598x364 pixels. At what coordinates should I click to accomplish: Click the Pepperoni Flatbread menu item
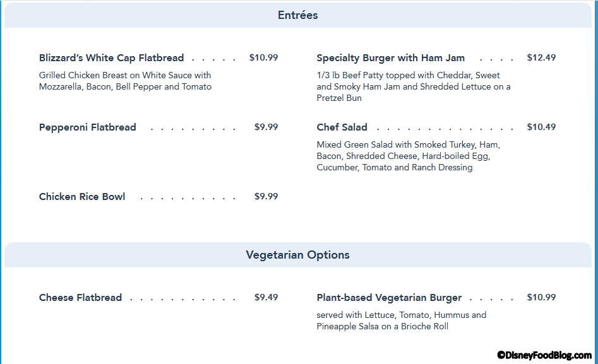click(x=87, y=127)
